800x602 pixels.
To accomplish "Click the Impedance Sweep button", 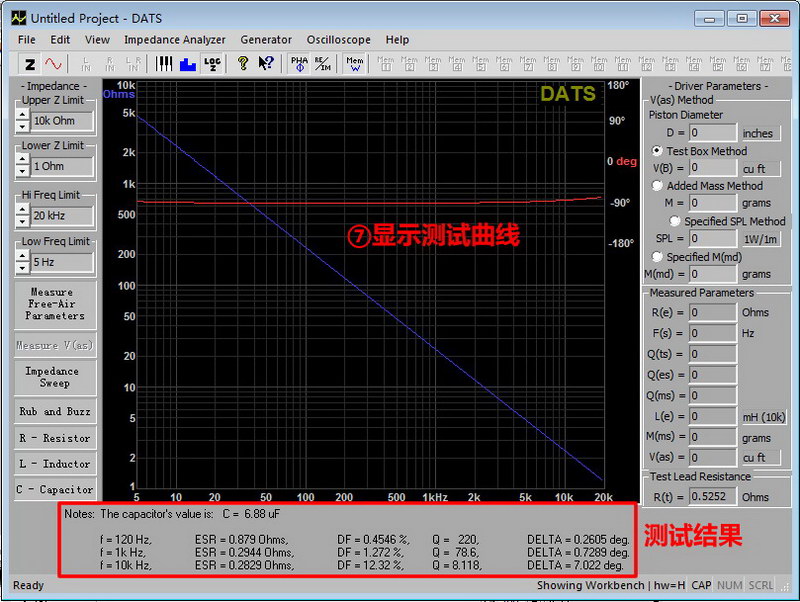I will tap(55, 377).
